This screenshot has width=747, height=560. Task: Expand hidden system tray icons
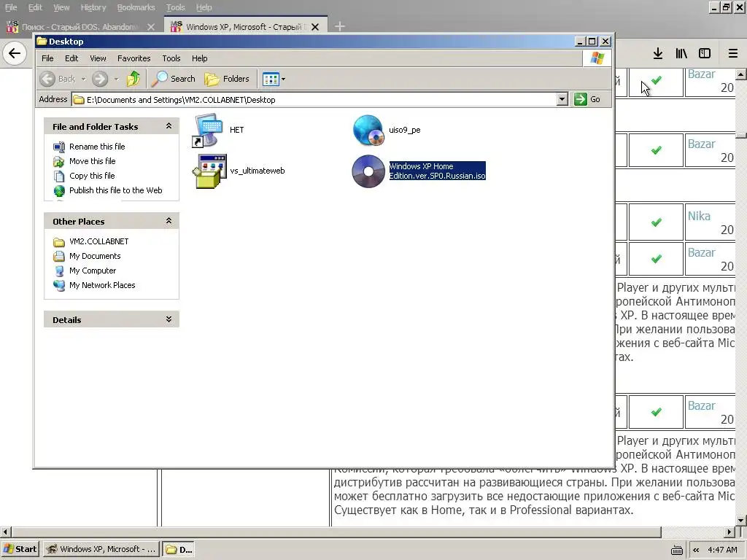point(696,550)
